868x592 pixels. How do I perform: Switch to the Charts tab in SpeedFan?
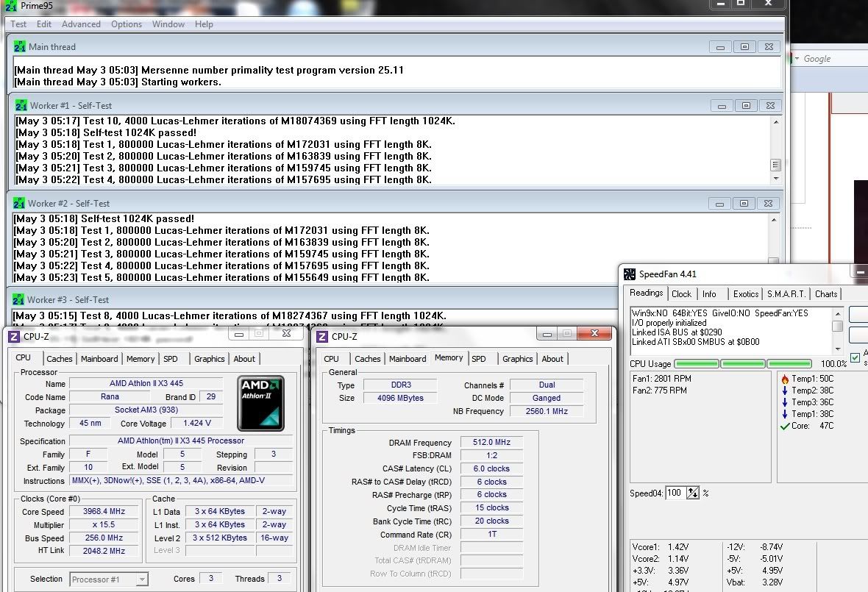click(826, 293)
